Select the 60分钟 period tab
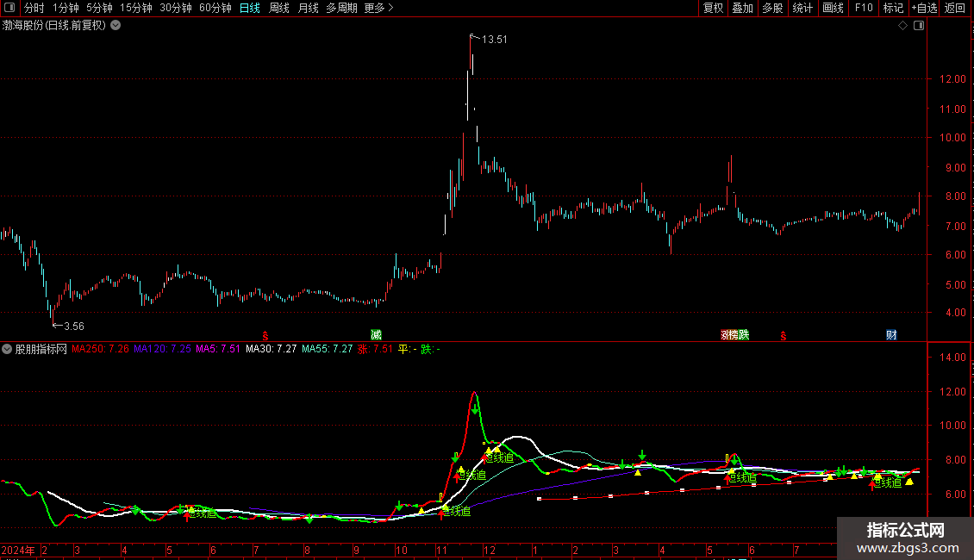This screenshot has width=974, height=560. coord(215,8)
